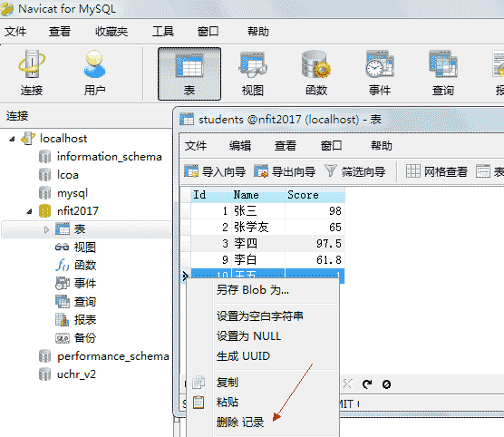Open 查看 menu in students table window
Viewport: 504px width, 437px height.
tap(286, 146)
